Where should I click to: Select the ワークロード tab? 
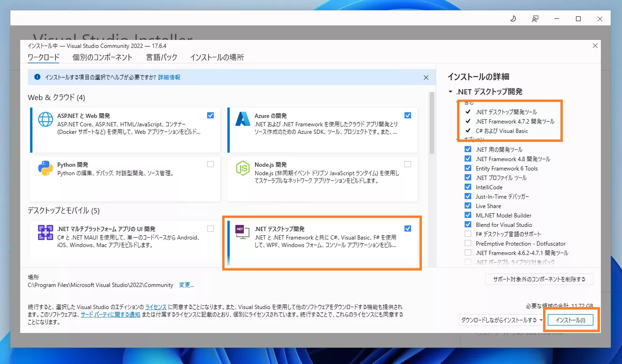click(x=44, y=57)
